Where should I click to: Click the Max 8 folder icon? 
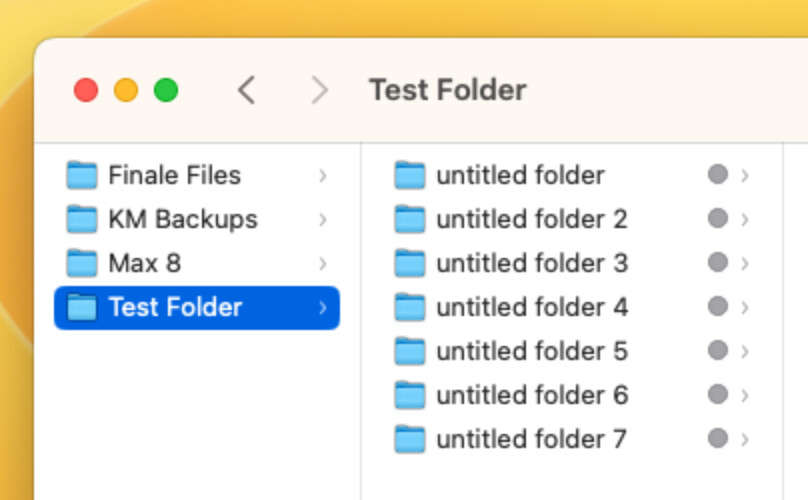[81, 263]
